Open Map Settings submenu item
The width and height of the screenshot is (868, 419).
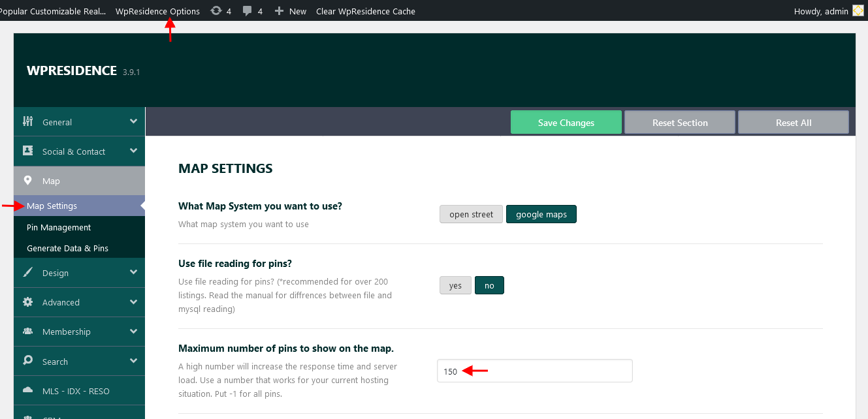pyautogui.click(x=79, y=206)
